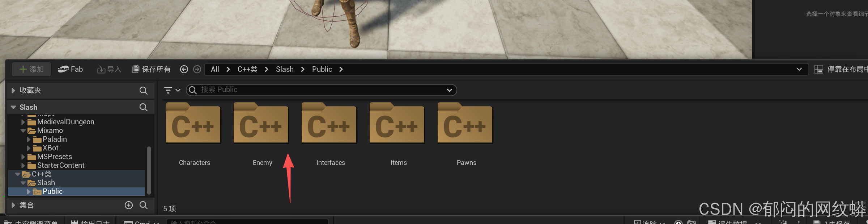Click 保存所有 (Save All) button
The height and width of the screenshot is (224, 868).
coord(151,69)
